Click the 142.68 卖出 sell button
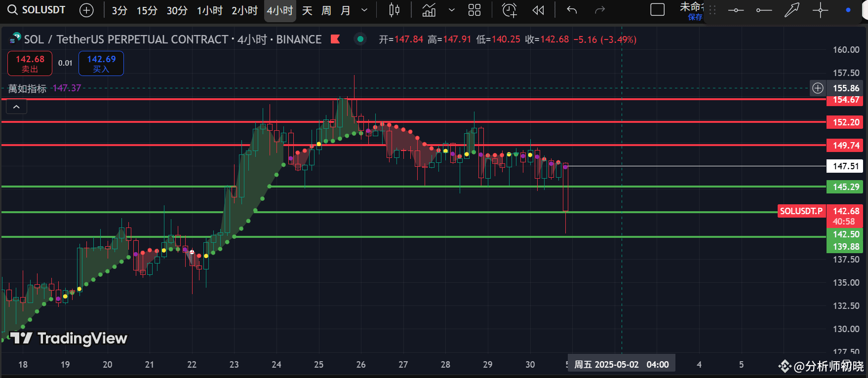The width and height of the screenshot is (868, 378). pos(30,64)
